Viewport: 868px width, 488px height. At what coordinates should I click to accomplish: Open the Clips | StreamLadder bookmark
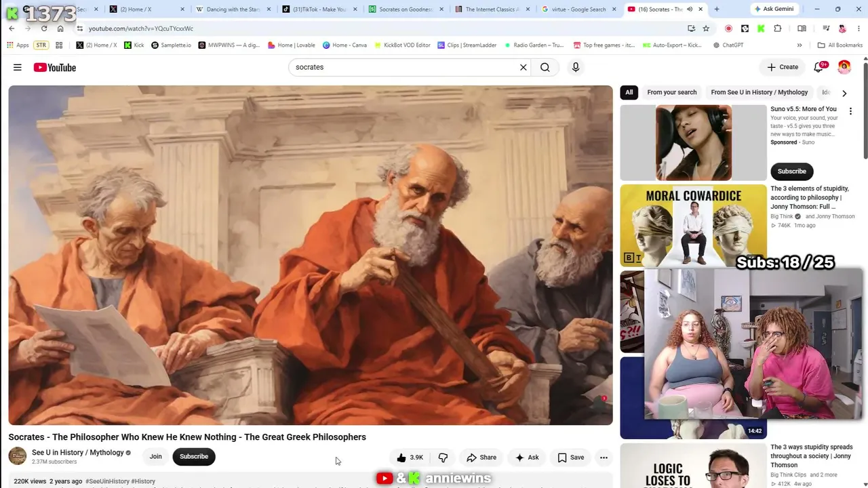pos(467,45)
